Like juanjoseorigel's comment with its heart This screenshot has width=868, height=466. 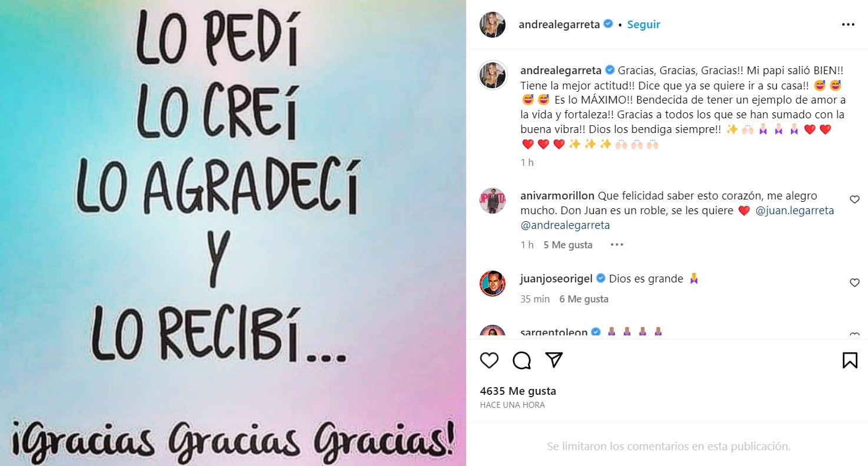[854, 283]
